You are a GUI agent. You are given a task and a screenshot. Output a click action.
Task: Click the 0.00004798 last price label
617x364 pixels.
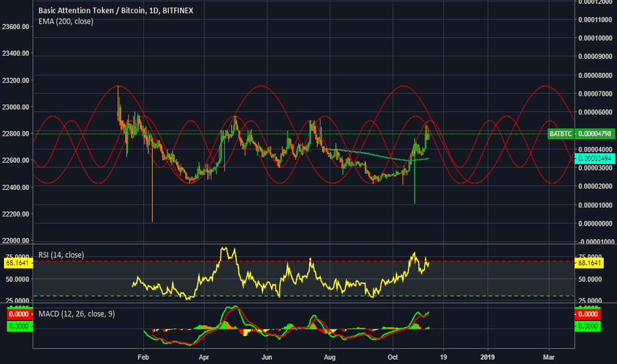594,134
